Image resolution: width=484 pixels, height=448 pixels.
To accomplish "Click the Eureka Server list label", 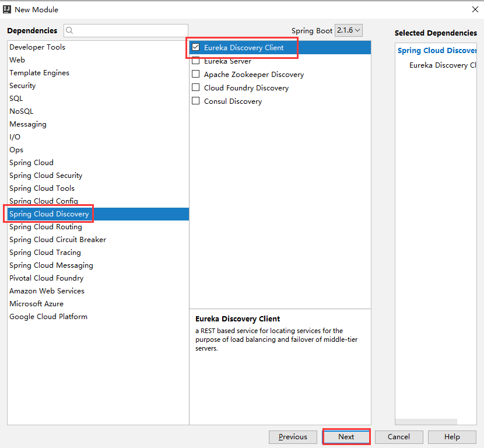I will click(x=227, y=61).
